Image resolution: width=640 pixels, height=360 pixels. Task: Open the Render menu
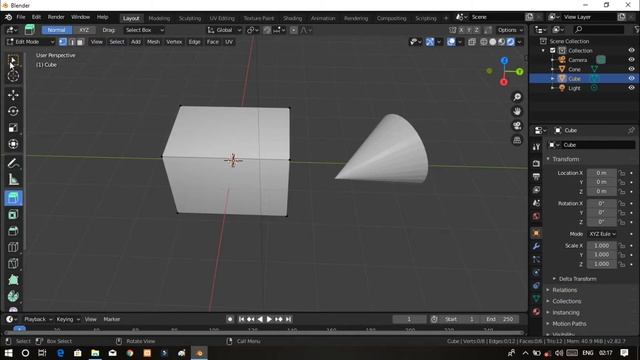[56, 17]
